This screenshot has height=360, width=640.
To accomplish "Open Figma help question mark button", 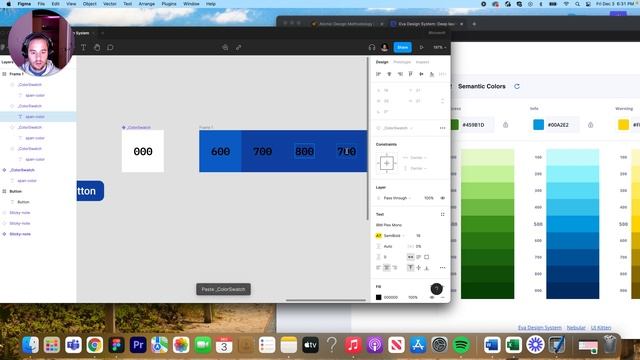I will pos(436,289).
